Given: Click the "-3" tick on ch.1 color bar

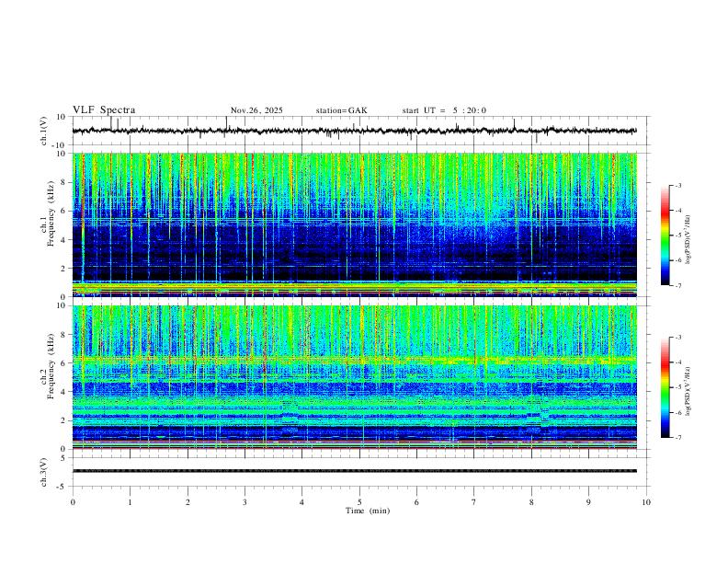Looking at the screenshot, I should point(677,185).
